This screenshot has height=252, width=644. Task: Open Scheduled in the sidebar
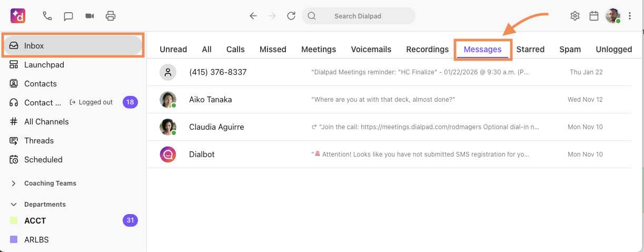coord(73,160)
